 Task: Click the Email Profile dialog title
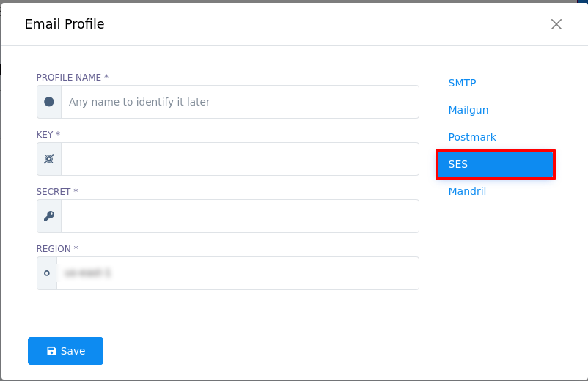(x=65, y=24)
